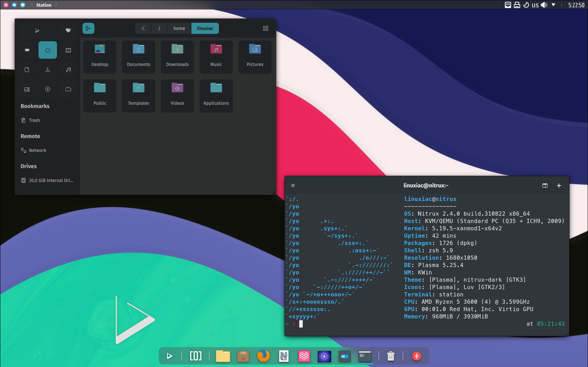Click the teal downward-arrow window button
Viewport: 588px width, 367px height.
click(x=23, y=5)
